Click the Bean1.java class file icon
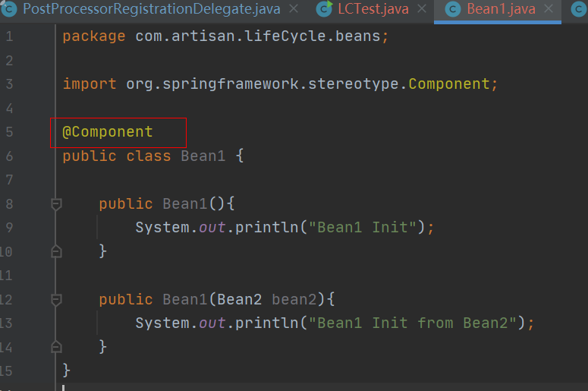Screen dimensions: 588x391 click(x=453, y=9)
